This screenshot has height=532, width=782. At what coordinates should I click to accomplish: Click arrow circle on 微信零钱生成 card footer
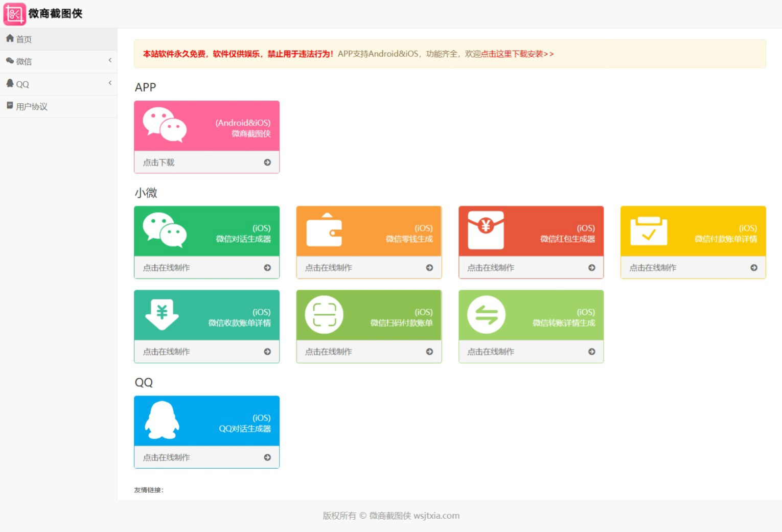point(429,268)
